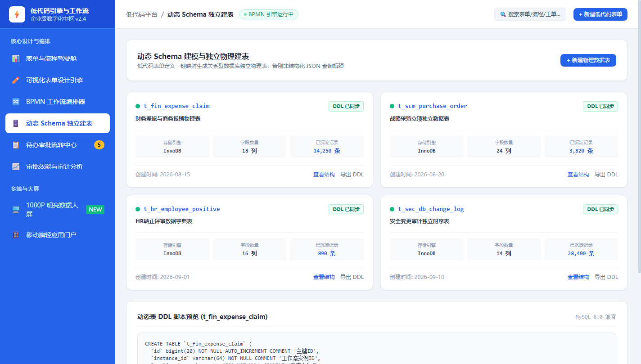
Task: Click the lightning bolt app logo
Action: [x=17, y=14]
